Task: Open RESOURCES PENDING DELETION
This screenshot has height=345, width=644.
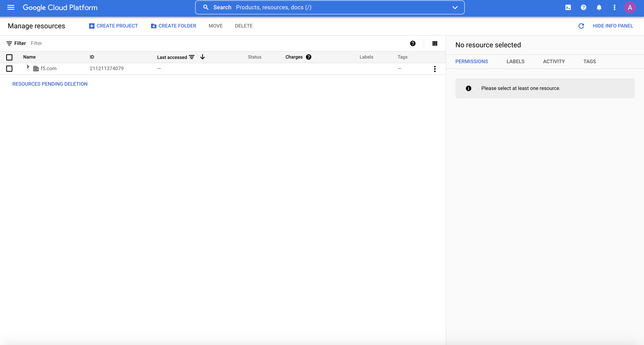Action: 50,84
